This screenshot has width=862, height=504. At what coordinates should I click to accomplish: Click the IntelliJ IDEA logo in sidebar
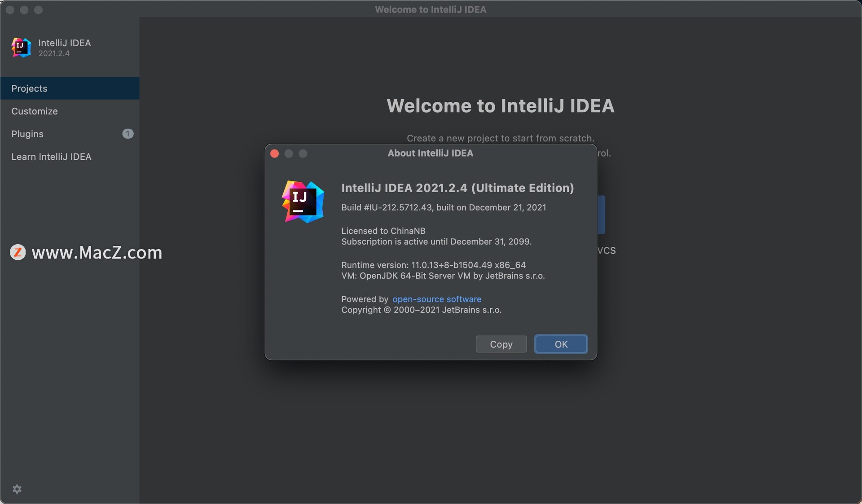(x=21, y=47)
